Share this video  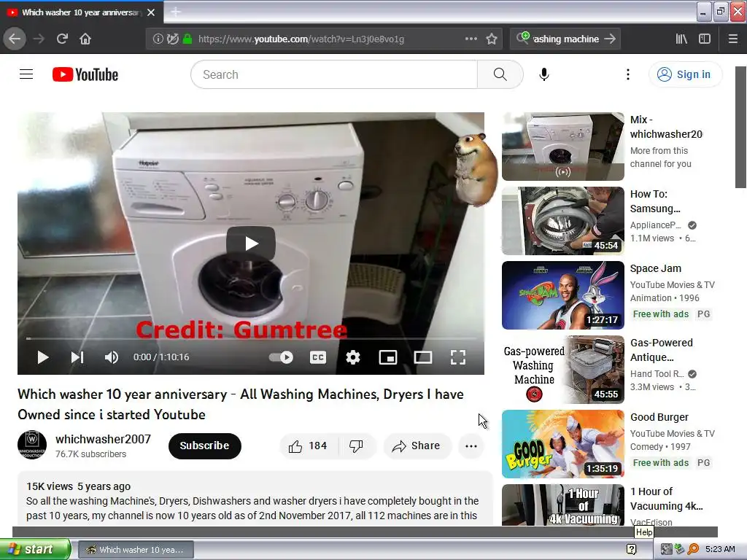(x=416, y=446)
